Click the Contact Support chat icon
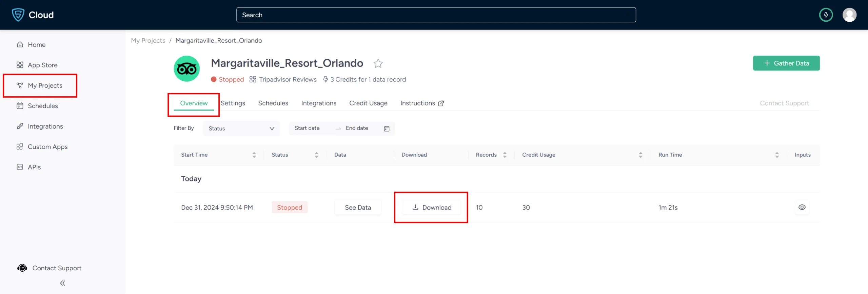 (22, 268)
